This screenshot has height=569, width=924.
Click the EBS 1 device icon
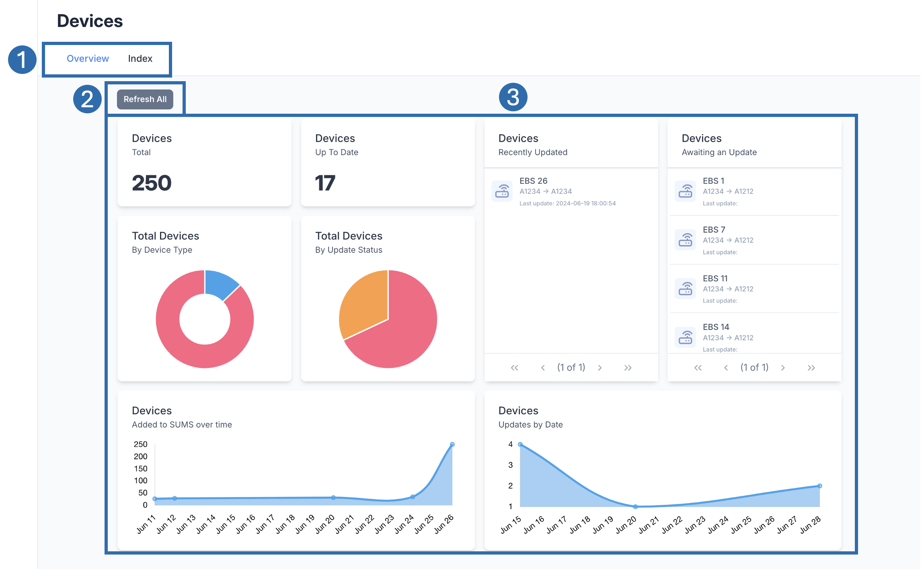685,191
